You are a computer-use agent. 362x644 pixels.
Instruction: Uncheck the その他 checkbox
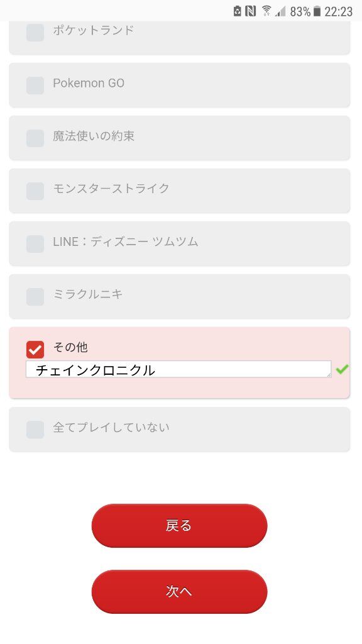coord(35,350)
